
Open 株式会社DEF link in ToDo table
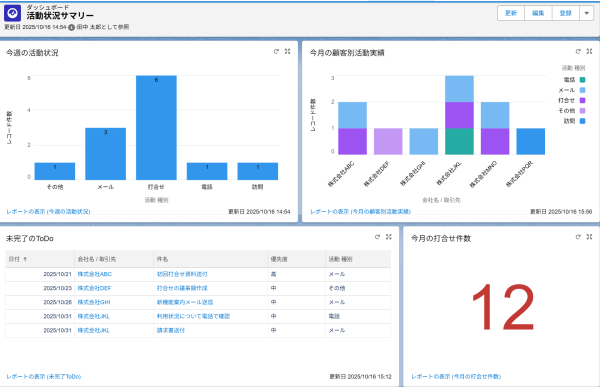click(94, 288)
